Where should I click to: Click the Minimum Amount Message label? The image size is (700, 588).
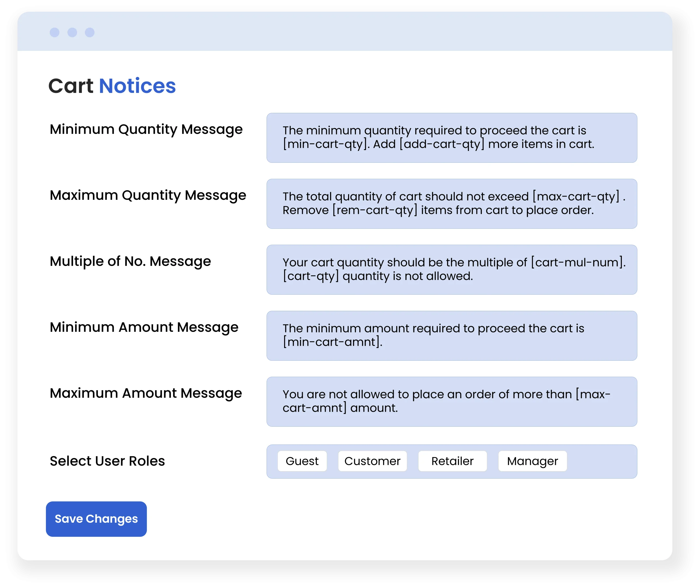click(144, 327)
